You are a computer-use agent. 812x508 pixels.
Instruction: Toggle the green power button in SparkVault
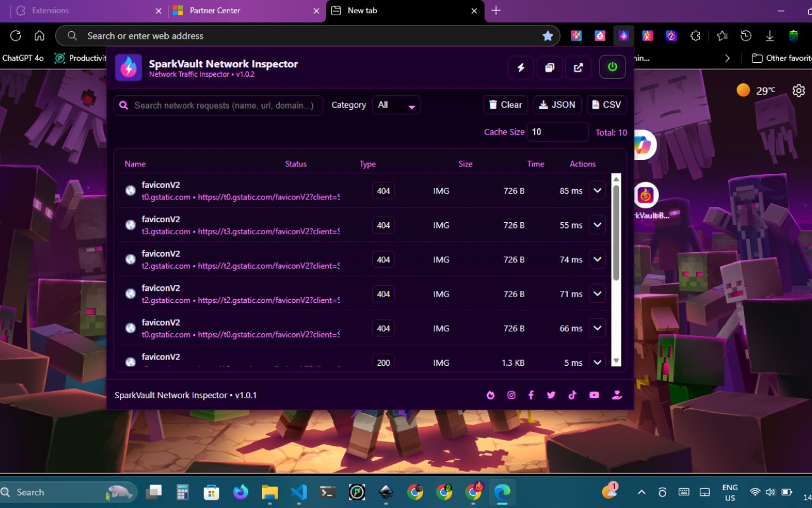pos(612,67)
